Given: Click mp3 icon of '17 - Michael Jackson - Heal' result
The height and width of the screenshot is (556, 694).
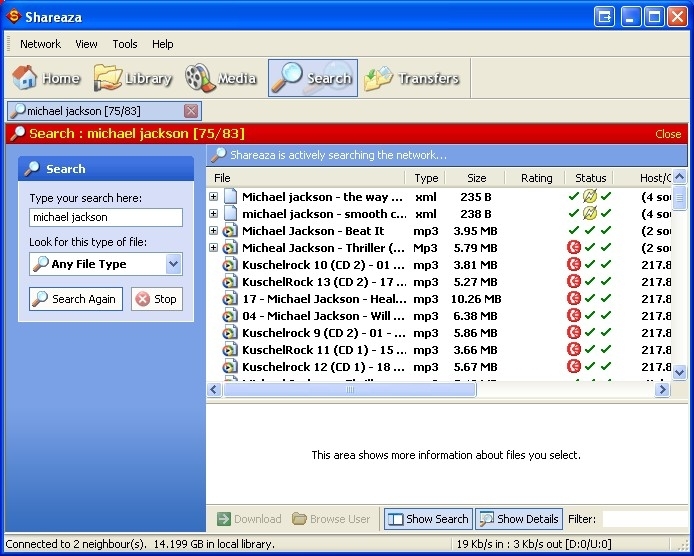Looking at the screenshot, I should click(x=230, y=299).
